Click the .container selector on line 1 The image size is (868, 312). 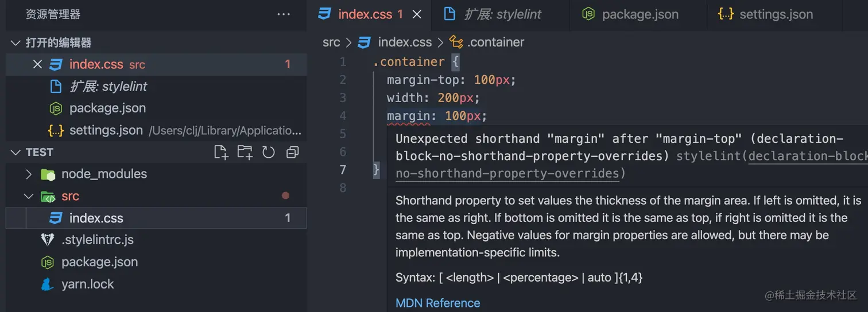pyautogui.click(x=409, y=61)
